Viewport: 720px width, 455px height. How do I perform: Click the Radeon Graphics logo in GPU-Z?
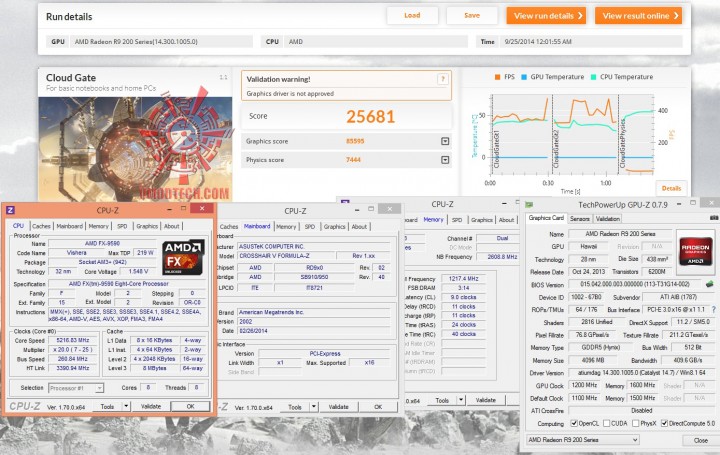click(x=695, y=250)
